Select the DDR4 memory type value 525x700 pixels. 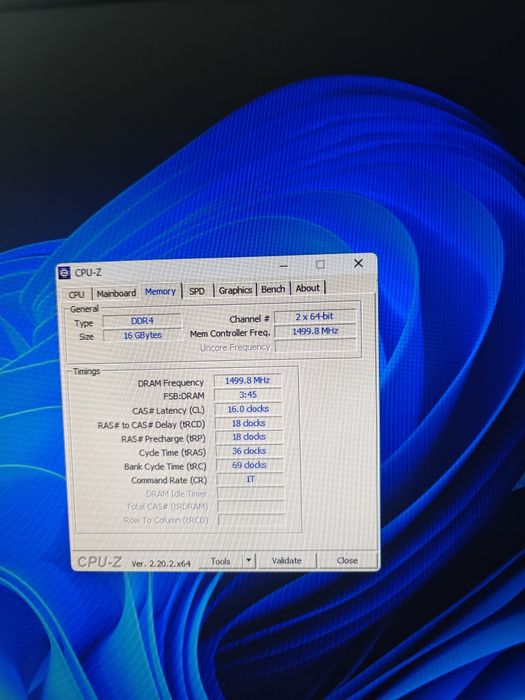coord(142,321)
